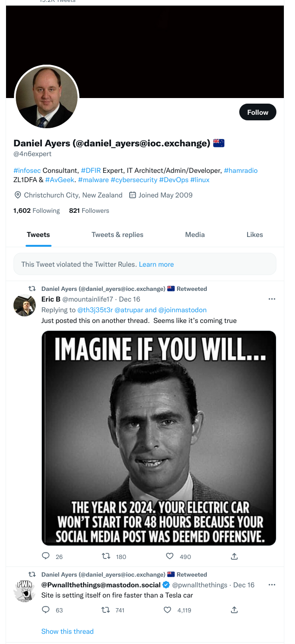
Task: Click Learn more about Twitter Rules
Action: (156, 264)
